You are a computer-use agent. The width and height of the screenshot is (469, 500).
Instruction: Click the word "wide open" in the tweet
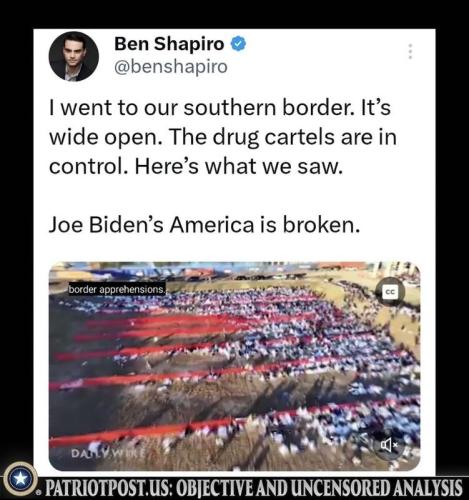pyautogui.click(x=106, y=138)
